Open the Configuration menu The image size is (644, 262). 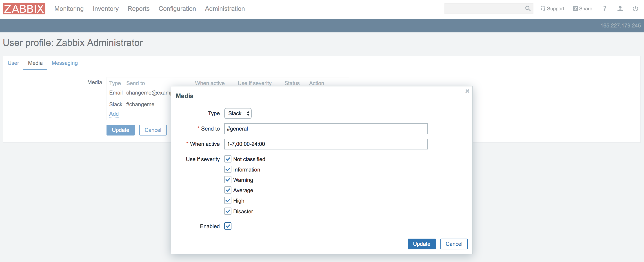pos(177,9)
